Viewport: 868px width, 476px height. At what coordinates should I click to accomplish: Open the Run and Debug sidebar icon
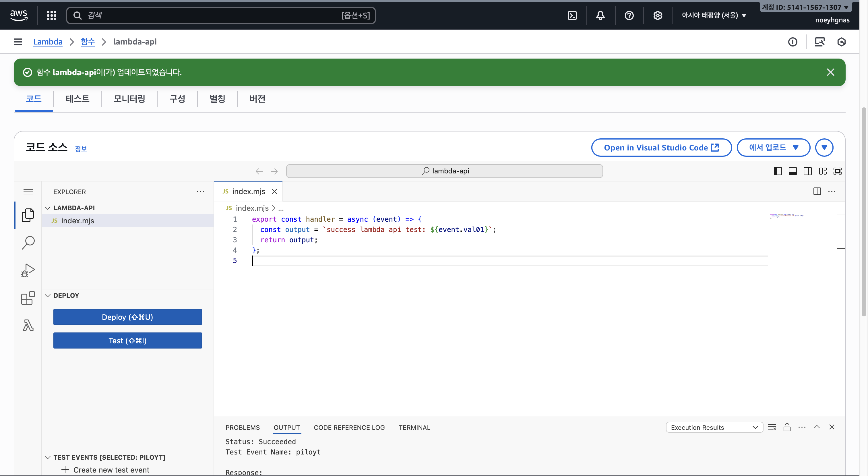click(x=28, y=270)
